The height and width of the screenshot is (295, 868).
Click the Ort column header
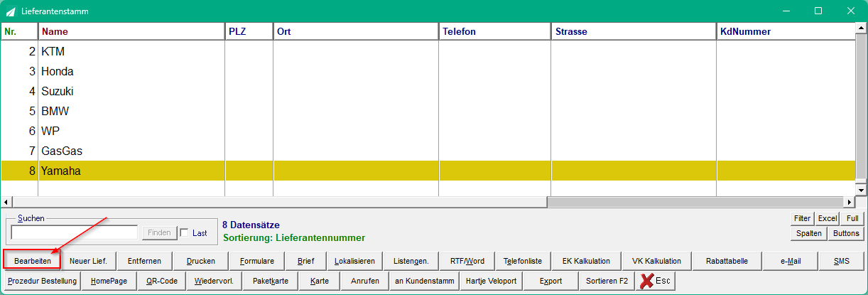point(356,31)
